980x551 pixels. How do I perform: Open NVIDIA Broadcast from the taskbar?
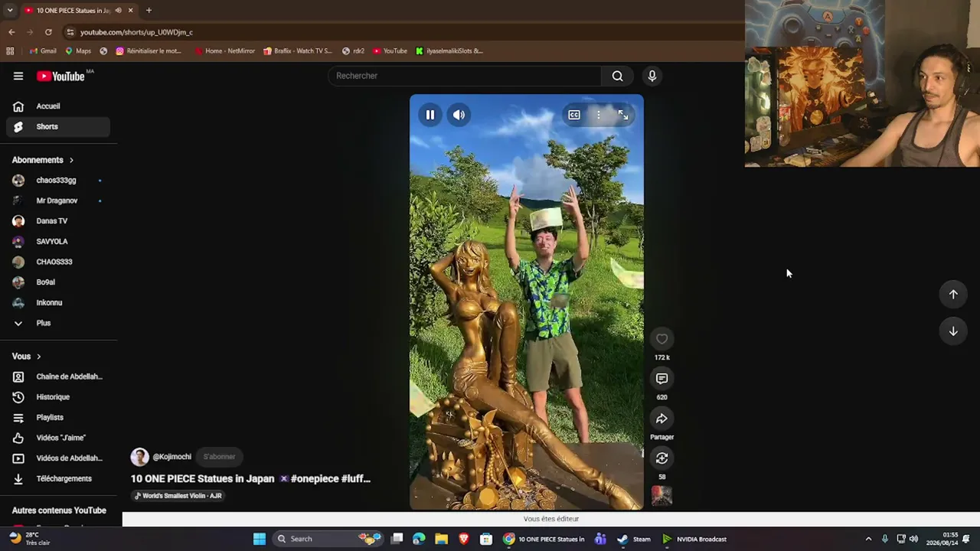click(x=695, y=539)
